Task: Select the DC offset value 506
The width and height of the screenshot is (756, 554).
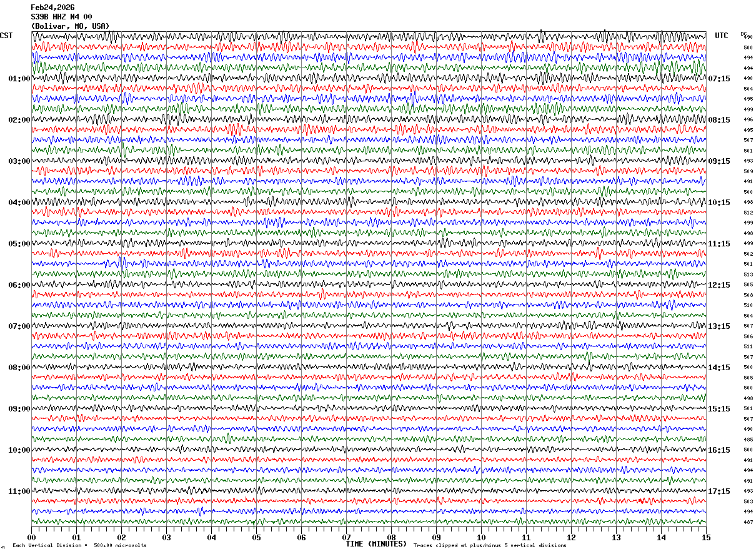Action: point(748,336)
